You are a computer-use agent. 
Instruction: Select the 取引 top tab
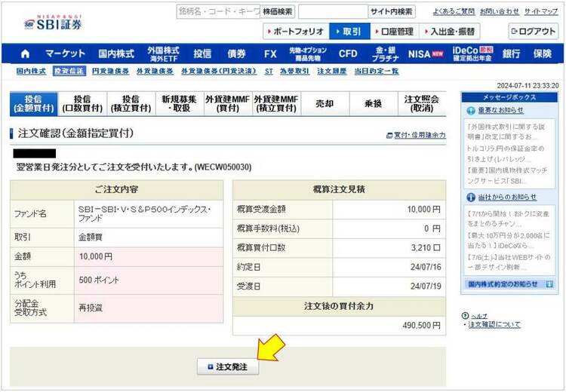point(349,32)
